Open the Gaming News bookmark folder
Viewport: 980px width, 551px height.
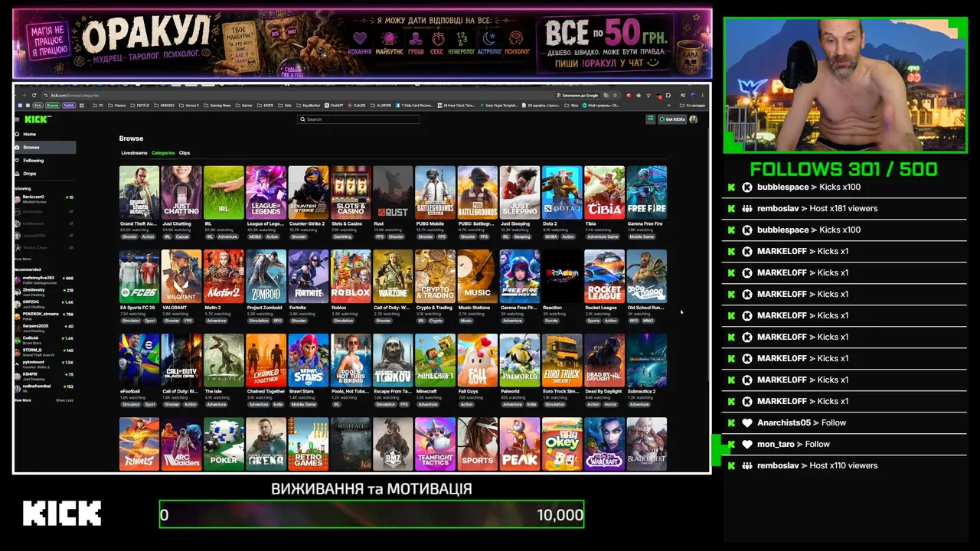coord(218,106)
